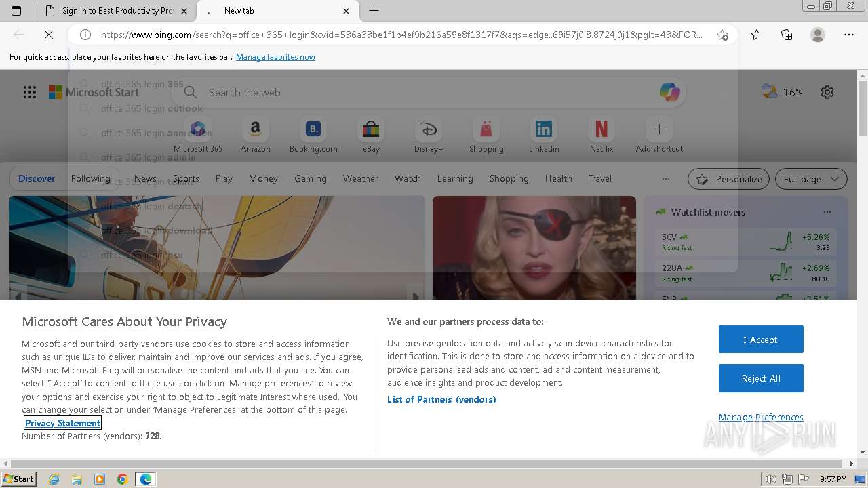Click the I Accept cookies button
Image resolution: width=868 pixels, height=488 pixels.
761,340
